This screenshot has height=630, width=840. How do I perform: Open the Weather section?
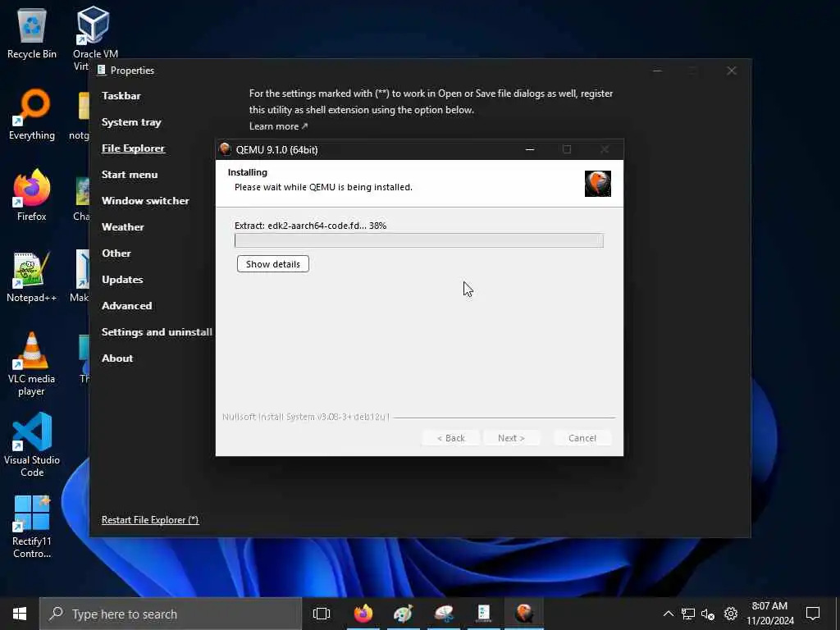123,227
